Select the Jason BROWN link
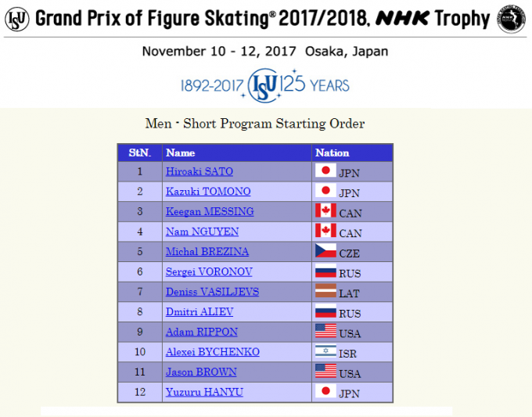 (x=201, y=372)
